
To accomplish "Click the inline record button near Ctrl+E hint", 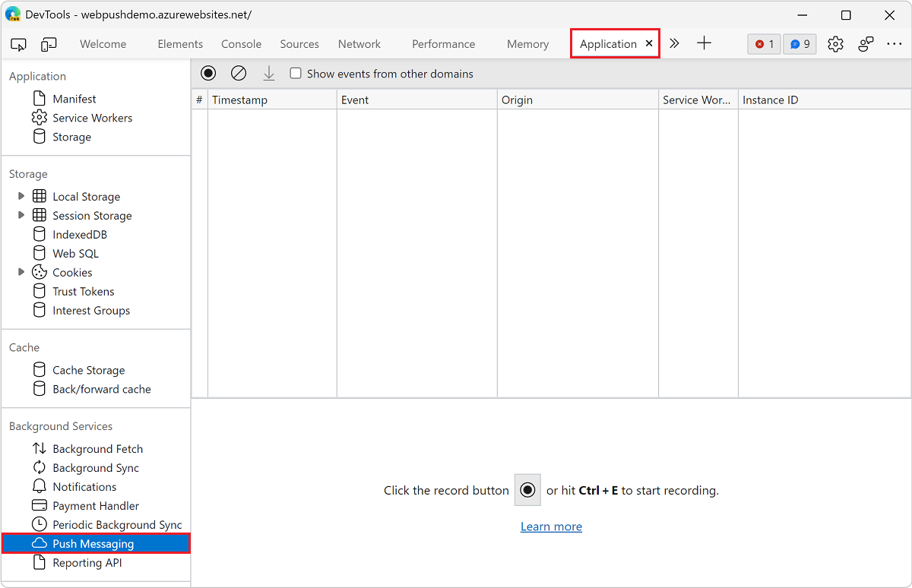I will point(527,490).
